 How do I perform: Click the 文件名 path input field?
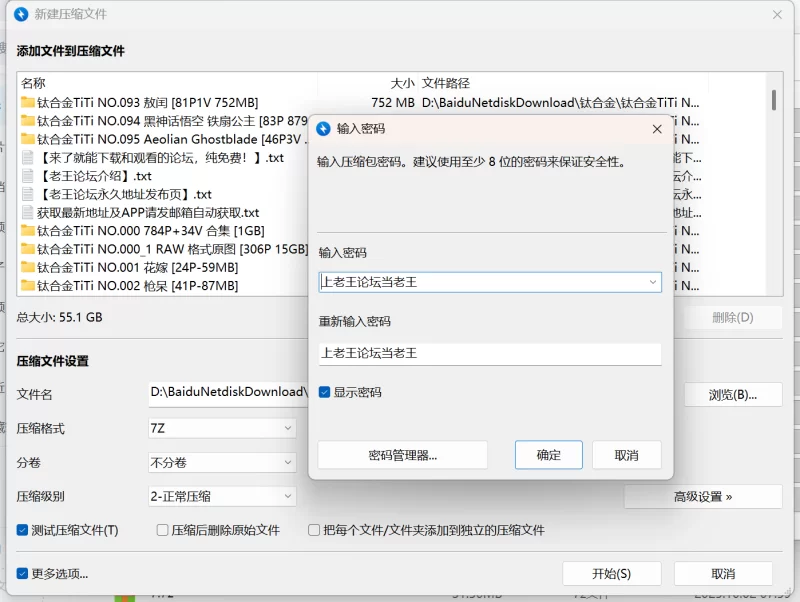[x=229, y=393]
